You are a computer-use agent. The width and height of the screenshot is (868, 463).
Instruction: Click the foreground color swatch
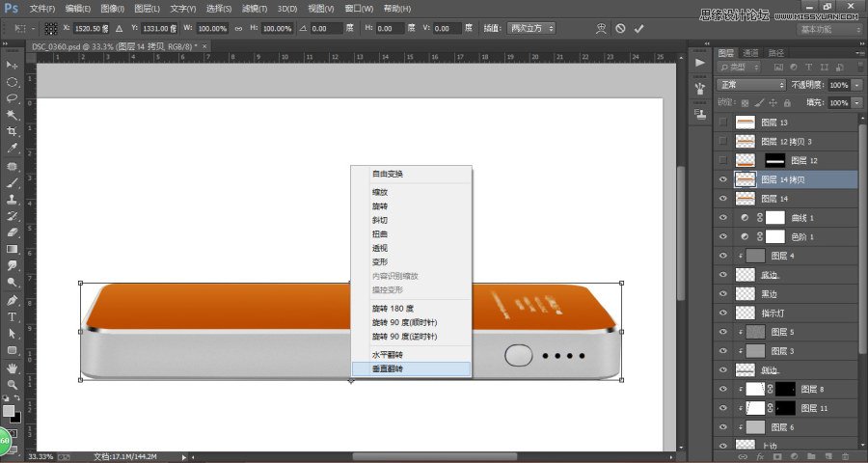(x=9, y=412)
